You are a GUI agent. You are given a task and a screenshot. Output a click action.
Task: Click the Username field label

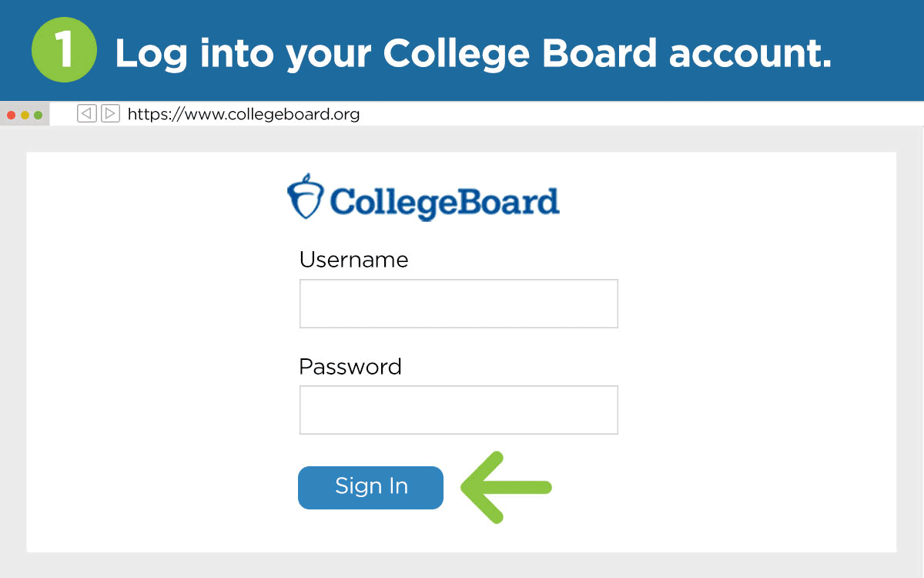tap(353, 260)
